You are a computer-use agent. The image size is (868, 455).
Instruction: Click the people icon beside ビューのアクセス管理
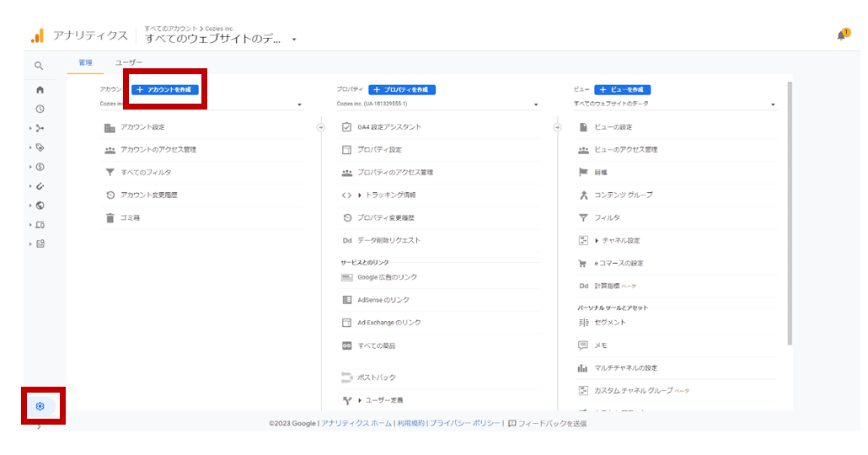point(583,150)
